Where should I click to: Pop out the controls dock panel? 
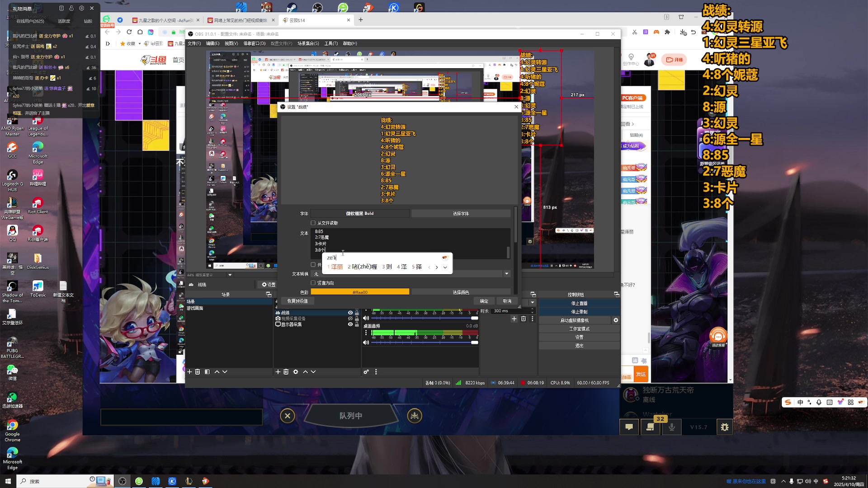coord(616,295)
